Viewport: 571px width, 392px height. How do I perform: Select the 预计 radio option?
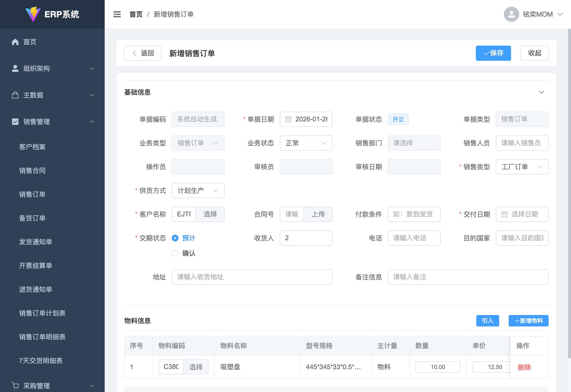tap(175, 238)
